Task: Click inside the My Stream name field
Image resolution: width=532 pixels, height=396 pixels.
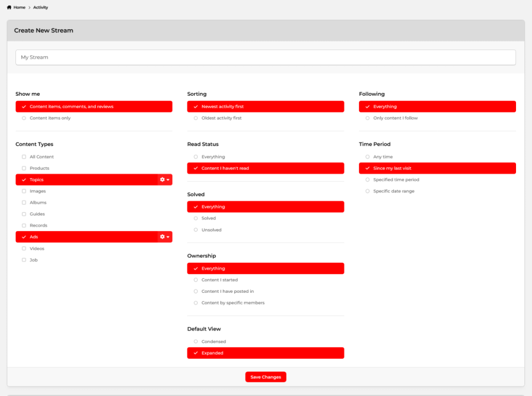Action: click(265, 57)
